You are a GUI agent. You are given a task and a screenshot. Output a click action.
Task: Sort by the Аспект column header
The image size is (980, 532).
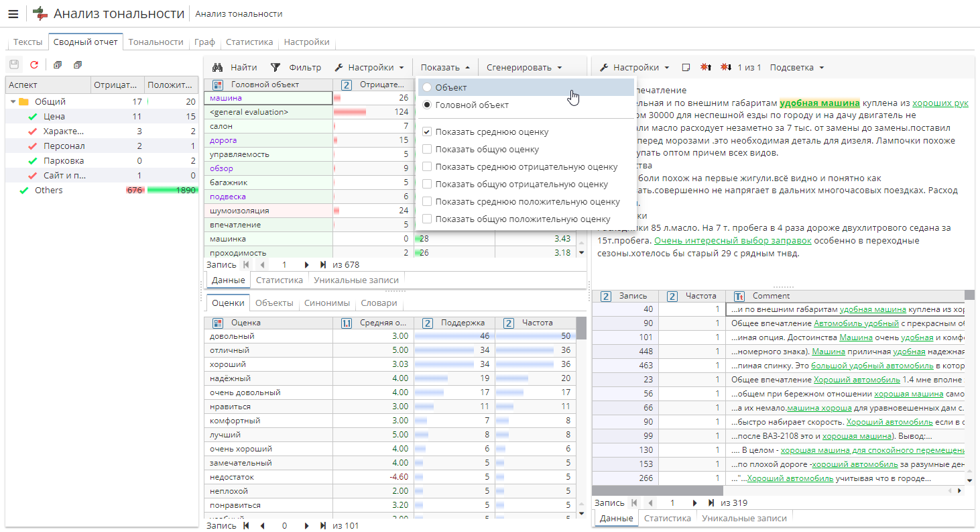48,85
